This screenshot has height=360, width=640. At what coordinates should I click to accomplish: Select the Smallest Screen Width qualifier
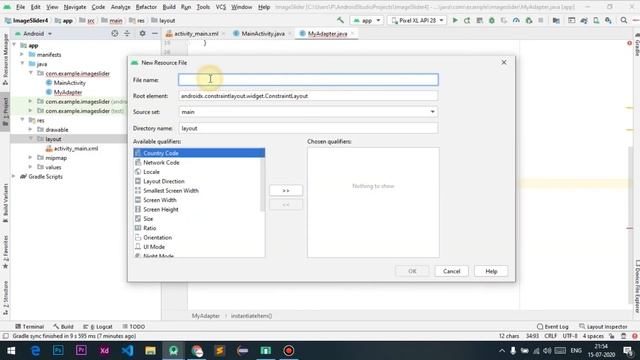tap(199, 191)
